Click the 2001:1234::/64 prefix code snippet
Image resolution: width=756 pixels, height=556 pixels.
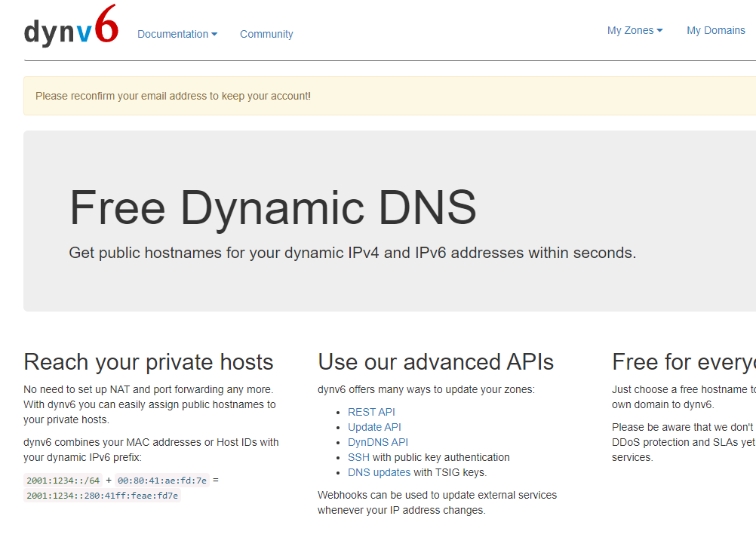pyautogui.click(x=63, y=481)
